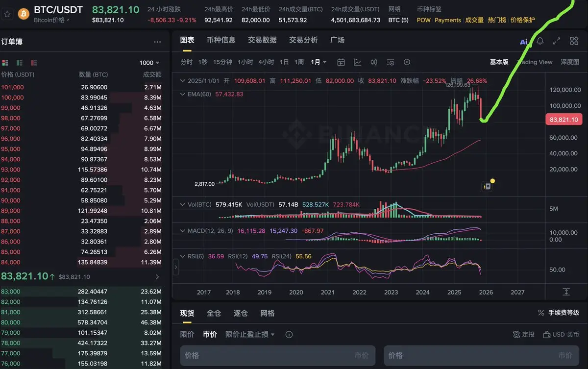
Task: Switch to the 交易数据 tab
Action: pyautogui.click(x=262, y=40)
